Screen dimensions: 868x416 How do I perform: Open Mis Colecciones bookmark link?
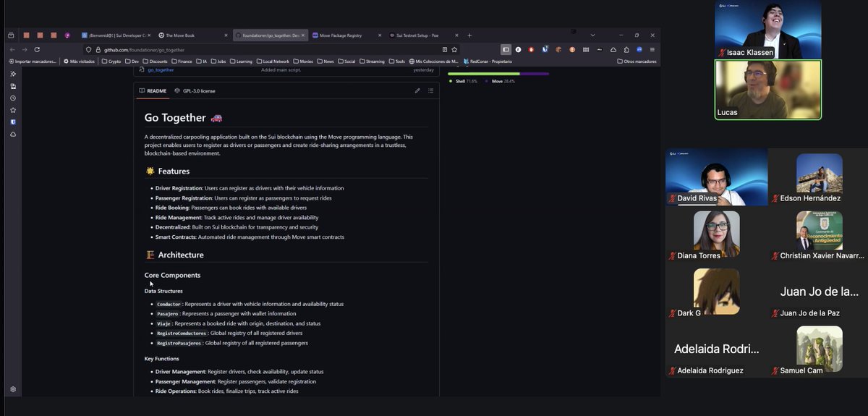(434, 61)
